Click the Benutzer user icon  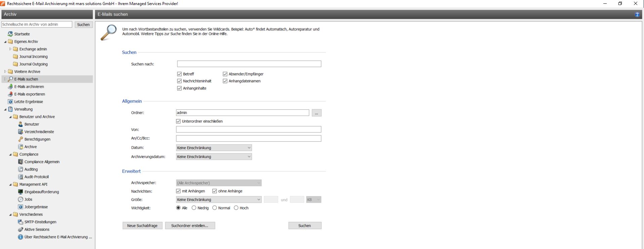(20, 124)
